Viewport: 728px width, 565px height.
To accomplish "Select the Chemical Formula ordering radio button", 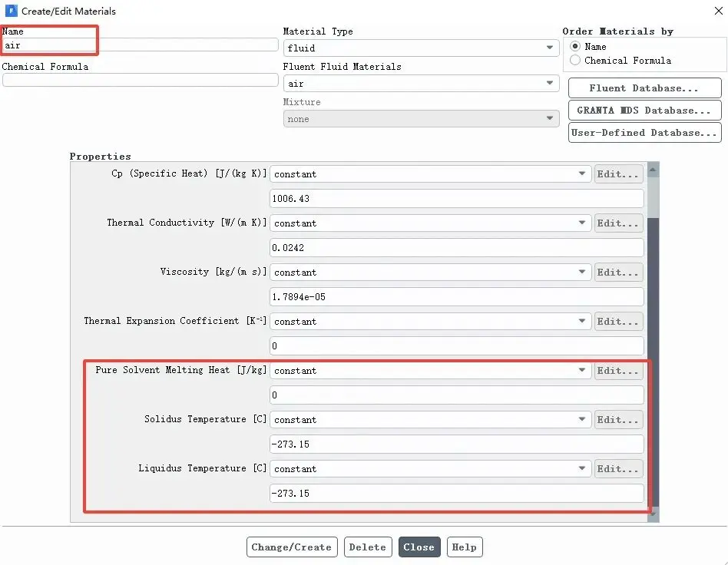I will 575,60.
